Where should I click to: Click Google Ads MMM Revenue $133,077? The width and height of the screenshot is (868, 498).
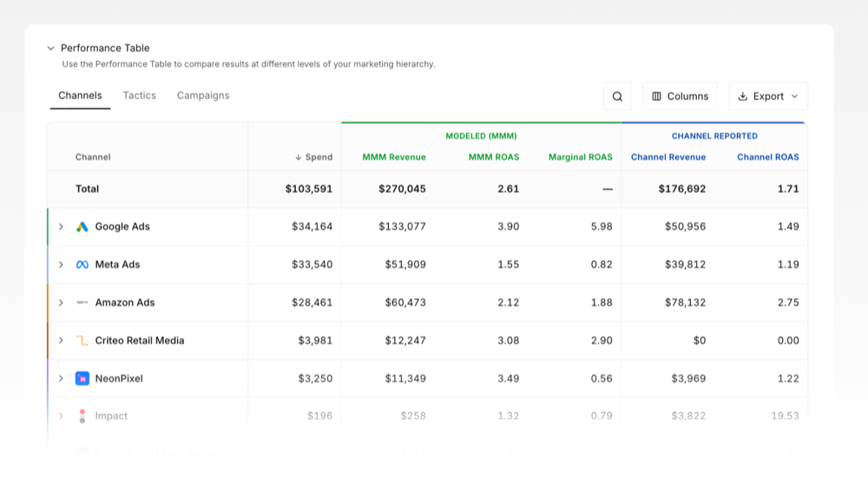403,226
